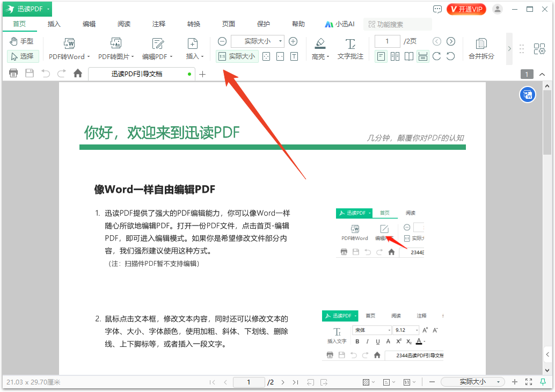The width and height of the screenshot is (555, 392).
Task: Open the PDF转Word conversion tool
Action: [x=68, y=48]
